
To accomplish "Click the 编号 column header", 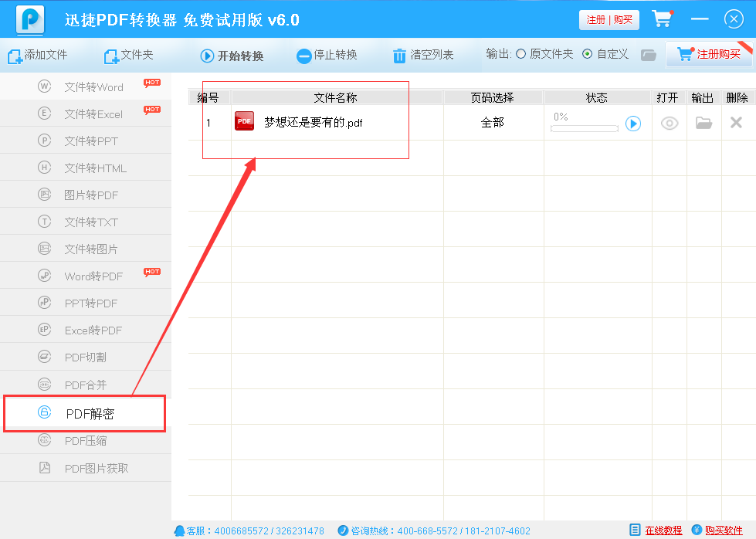I will pos(208,97).
